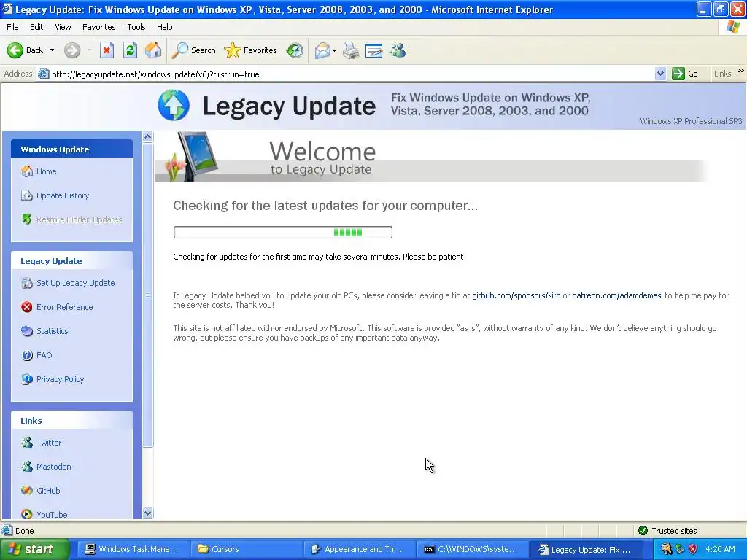Click the FAQ question mark icon

click(27, 355)
